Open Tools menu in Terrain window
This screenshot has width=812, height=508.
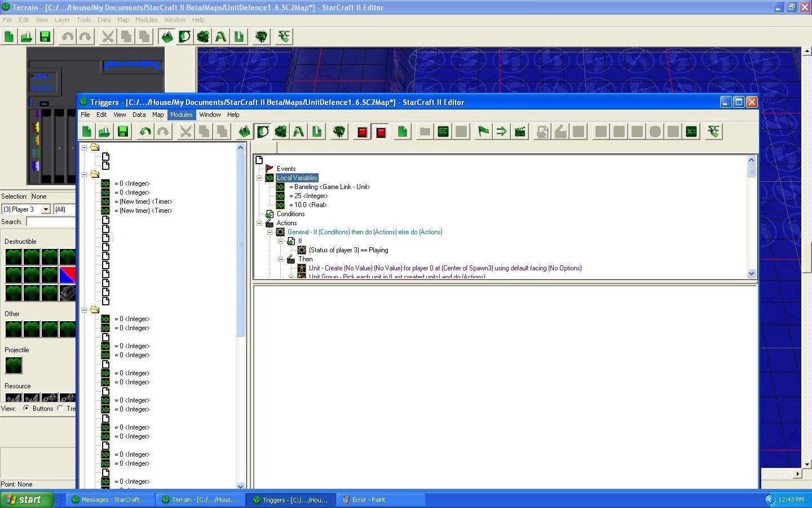click(83, 20)
